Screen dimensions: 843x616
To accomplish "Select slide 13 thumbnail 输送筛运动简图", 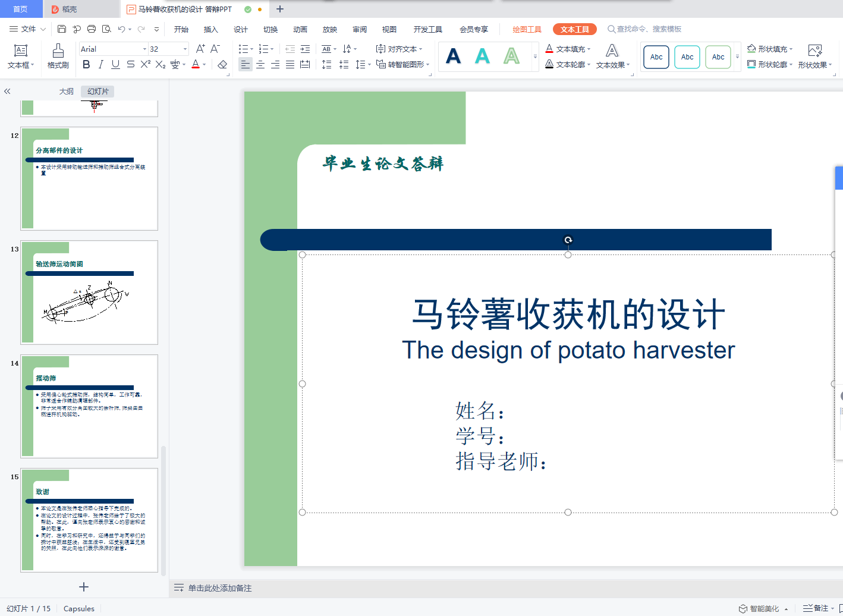I will (89, 293).
